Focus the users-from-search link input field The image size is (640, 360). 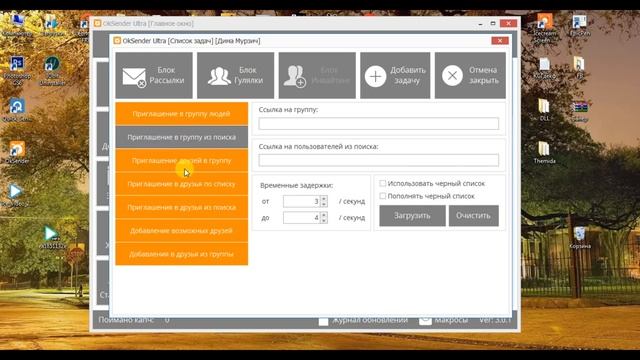click(x=378, y=160)
